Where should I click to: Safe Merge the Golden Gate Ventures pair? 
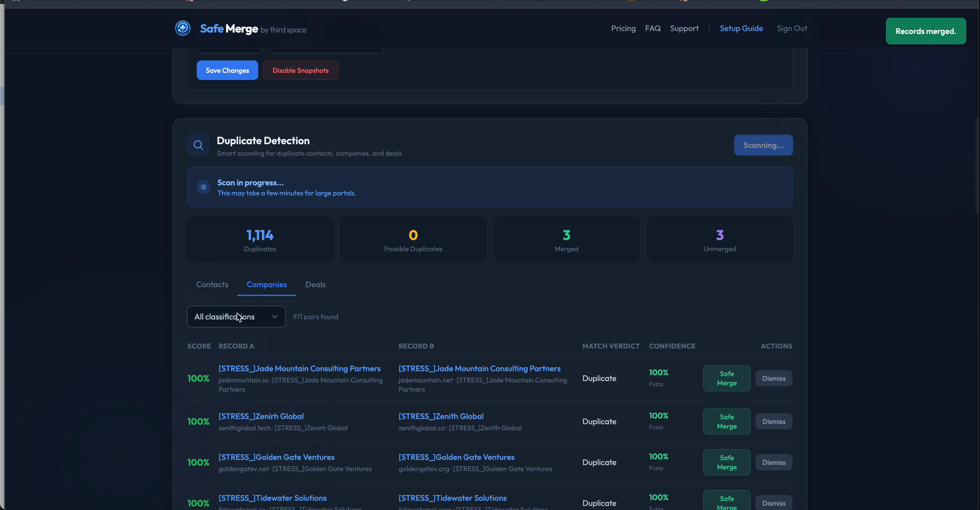(x=727, y=462)
